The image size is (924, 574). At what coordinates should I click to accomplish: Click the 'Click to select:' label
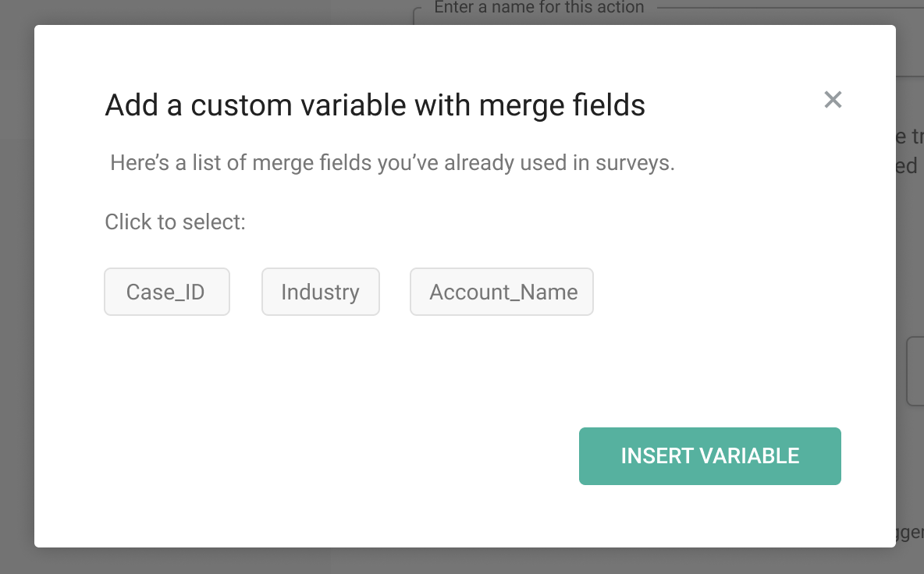click(175, 222)
